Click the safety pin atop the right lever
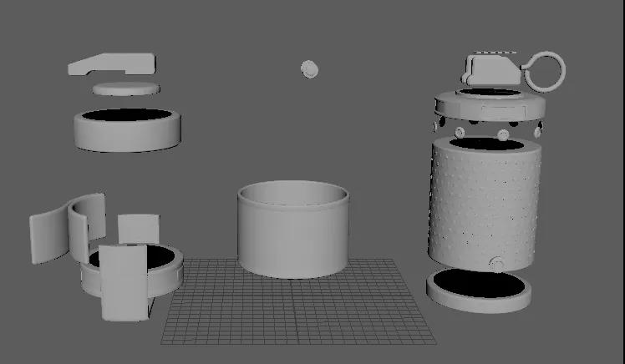Viewport: 625px width, 364px height. (x=495, y=53)
